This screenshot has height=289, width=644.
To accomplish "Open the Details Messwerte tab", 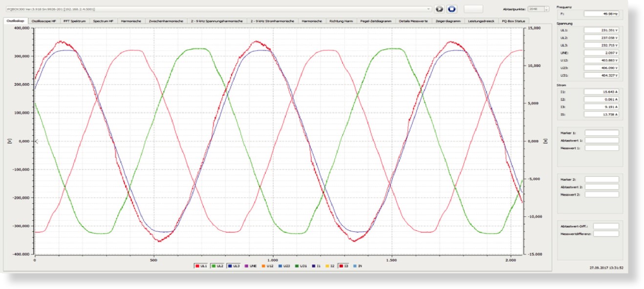I will (413, 21).
